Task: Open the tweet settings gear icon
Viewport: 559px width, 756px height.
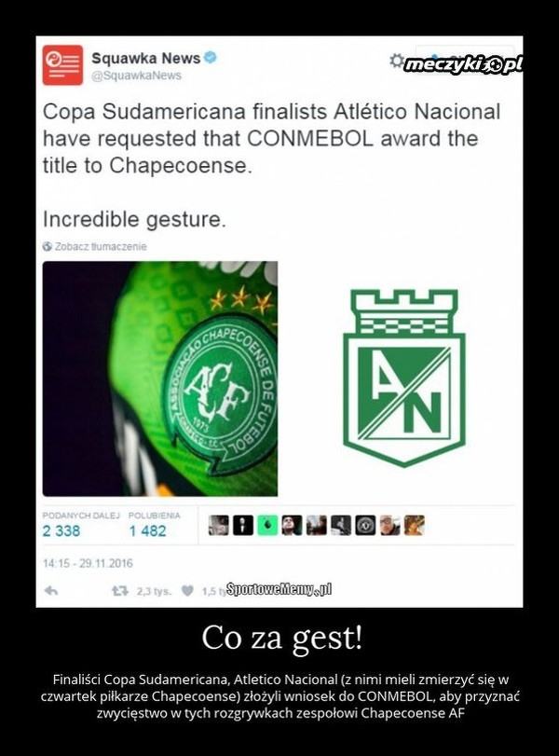Action: (397, 61)
